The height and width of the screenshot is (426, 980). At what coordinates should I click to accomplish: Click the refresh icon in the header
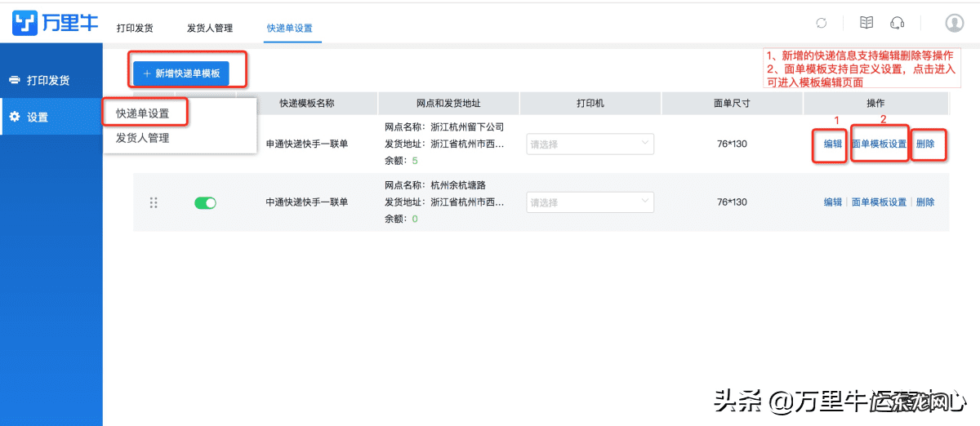pos(822,23)
